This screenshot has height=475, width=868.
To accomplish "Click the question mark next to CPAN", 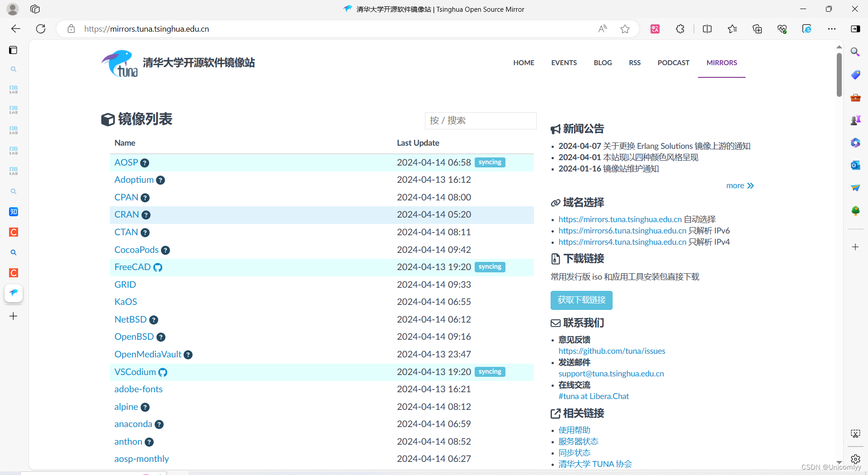I will click(x=145, y=198).
